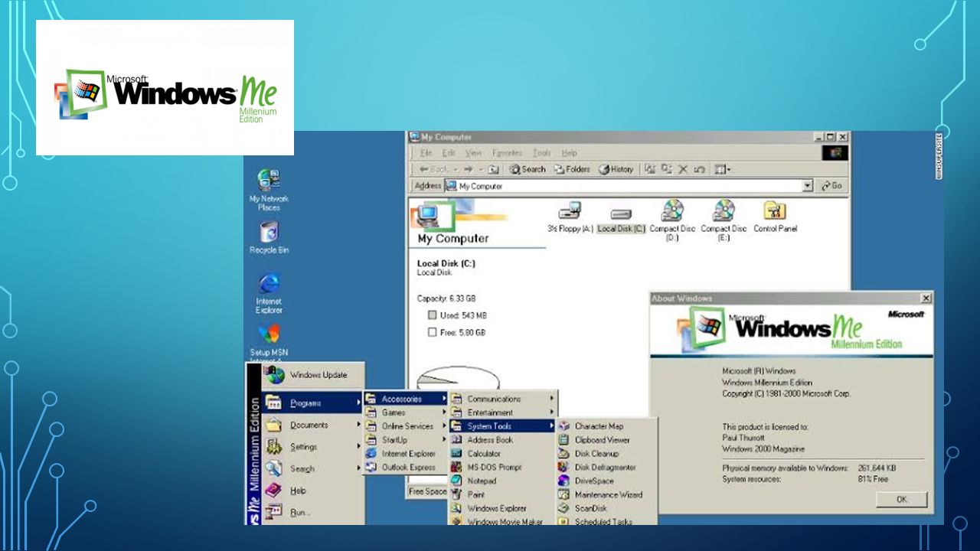Open the Views dropdown in the toolbar
The image size is (980, 551).
coord(722,169)
